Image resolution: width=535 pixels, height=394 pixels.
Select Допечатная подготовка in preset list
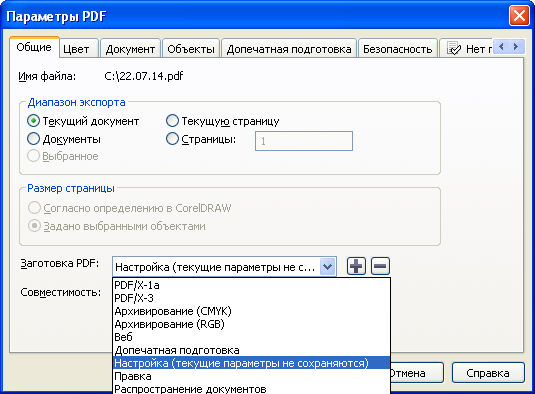(x=251, y=350)
